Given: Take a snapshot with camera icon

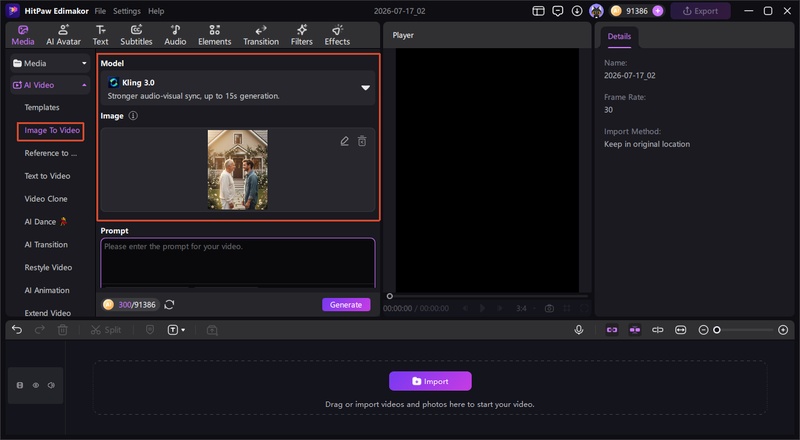Looking at the screenshot, I should (x=549, y=308).
